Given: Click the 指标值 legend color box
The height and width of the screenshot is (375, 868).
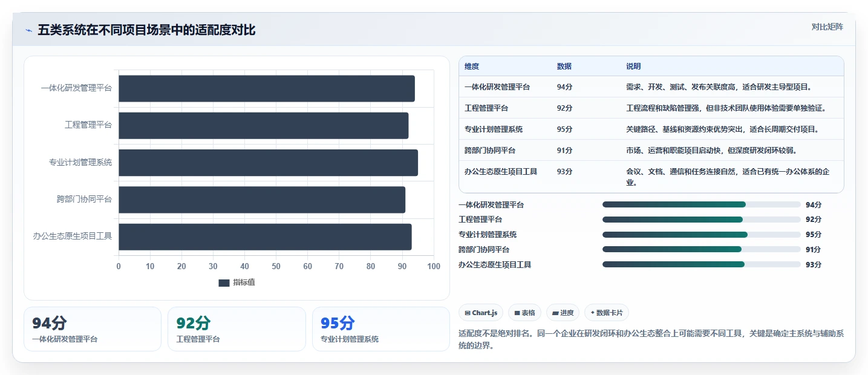Looking at the screenshot, I should click(224, 282).
